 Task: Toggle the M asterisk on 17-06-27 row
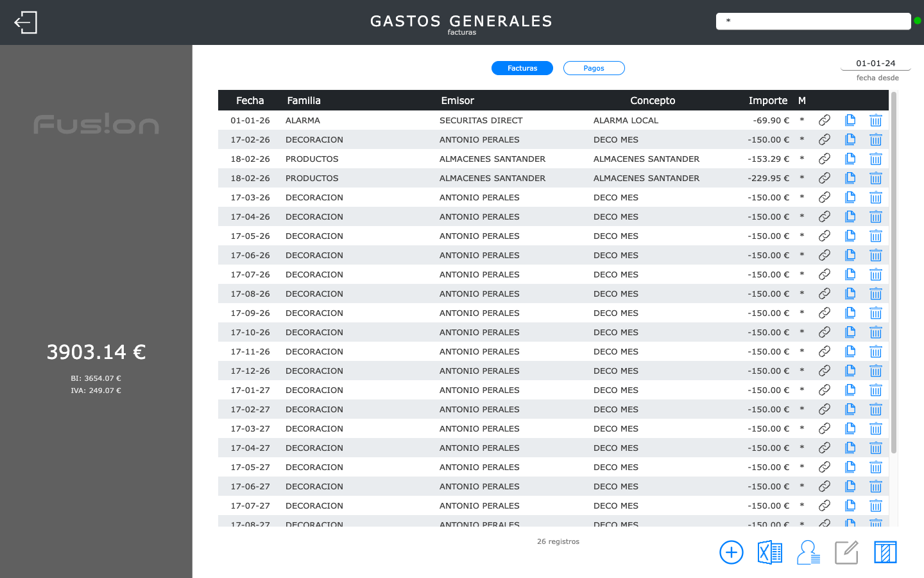point(802,486)
